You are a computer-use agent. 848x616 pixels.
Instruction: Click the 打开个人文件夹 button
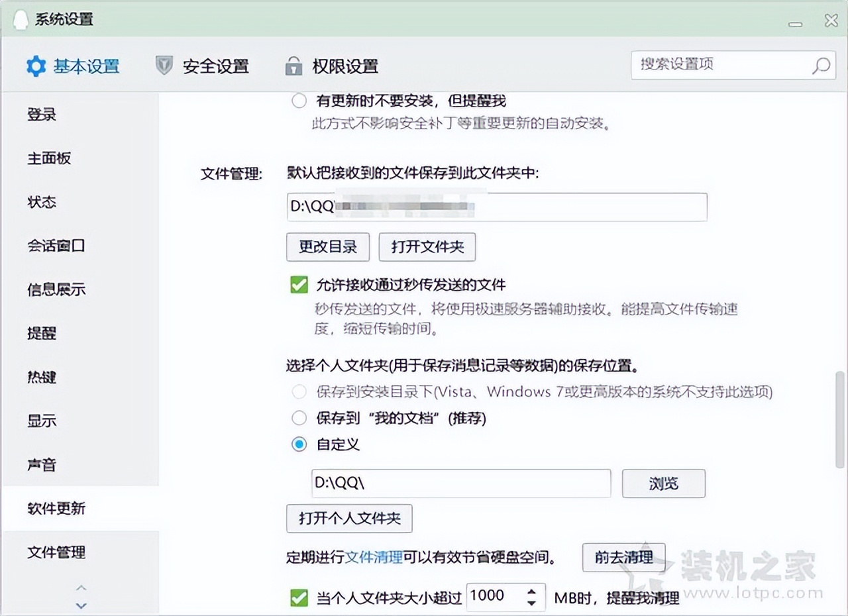pos(349,519)
